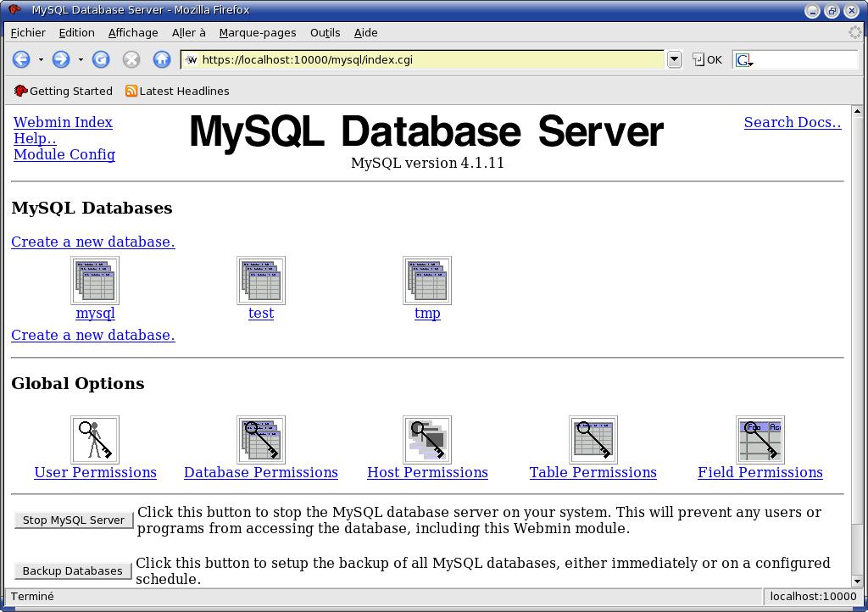Viewport: 868px width, 612px height.
Task: Follow the Webmin Index link
Action: point(63,122)
